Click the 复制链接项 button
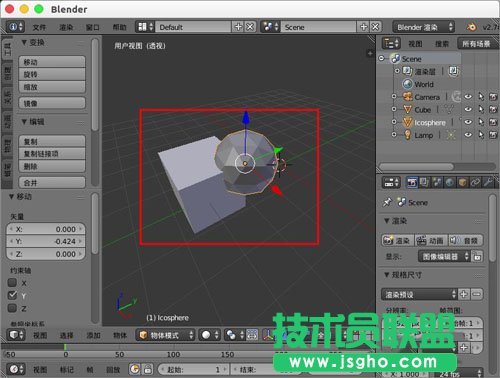The width and height of the screenshot is (500, 378). pos(52,153)
